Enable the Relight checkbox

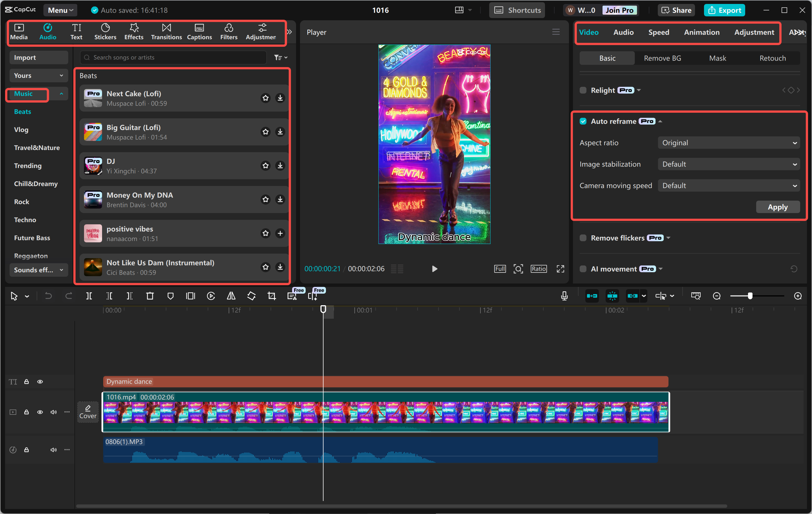click(x=583, y=90)
